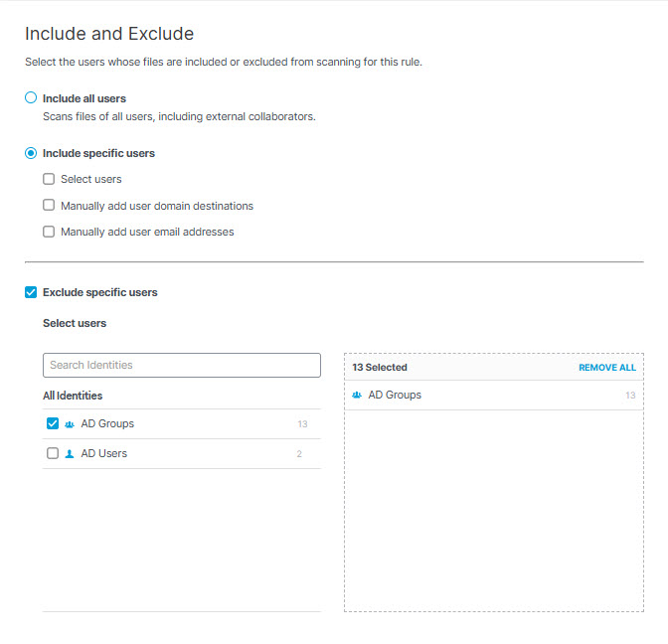Select the Include all users radio button

pos(31,98)
